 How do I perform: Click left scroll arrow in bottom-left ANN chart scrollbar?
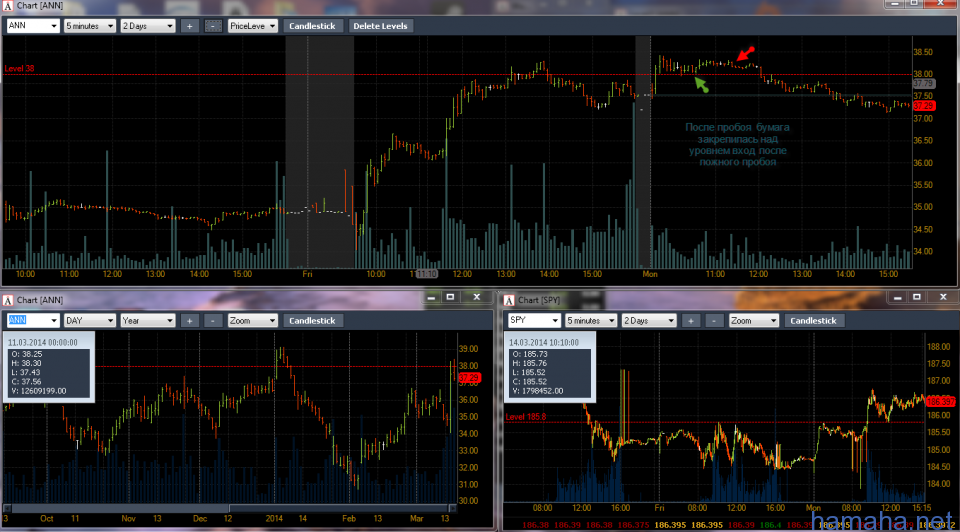[7, 508]
